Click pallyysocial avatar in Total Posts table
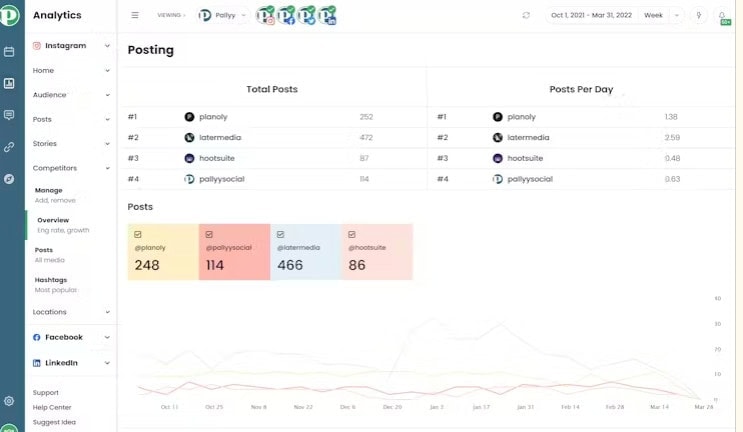Viewport: 743px width, 432px height. [x=189, y=179]
